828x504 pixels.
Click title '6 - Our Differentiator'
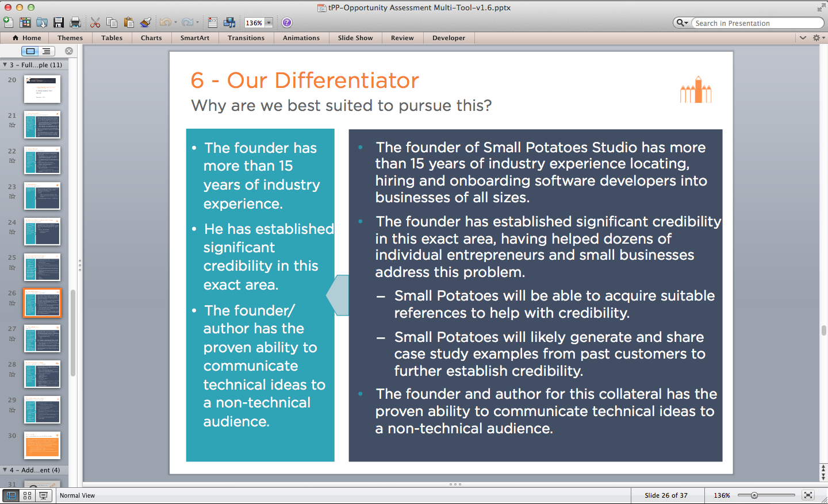click(305, 80)
